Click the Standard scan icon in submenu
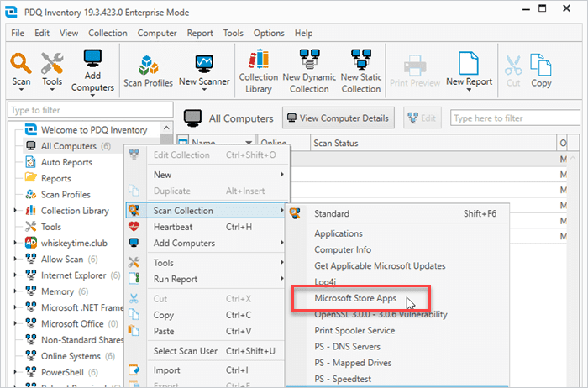Screen dimensions: 588x388 tap(295, 213)
